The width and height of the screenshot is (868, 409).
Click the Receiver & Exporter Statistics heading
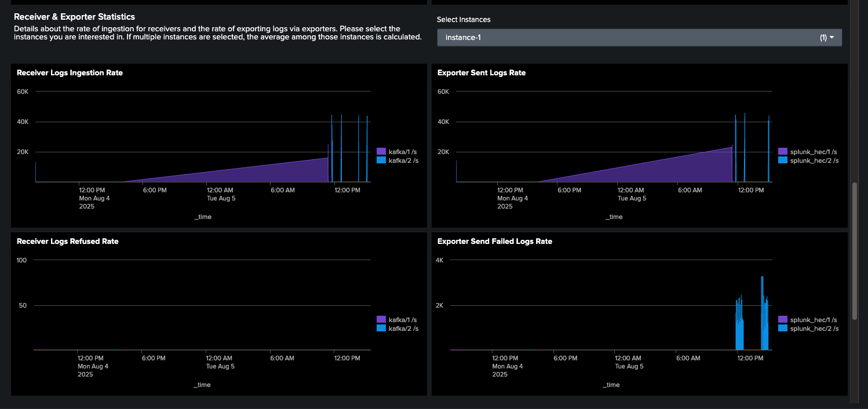[x=74, y=17]
